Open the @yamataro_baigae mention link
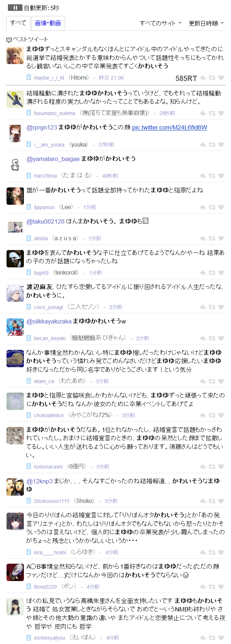Screen dimensions: 231x644 tap(53, 159)
